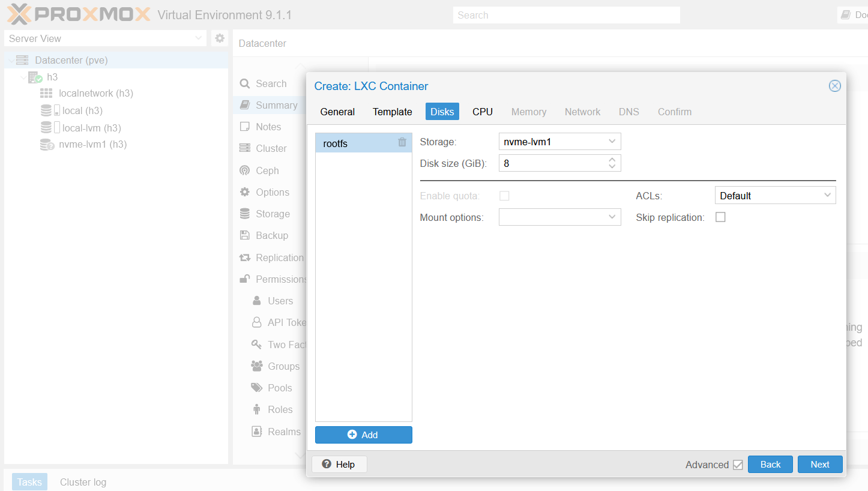Click the Groups people icon
Screen dimensions: 868x491
[257, 366]
